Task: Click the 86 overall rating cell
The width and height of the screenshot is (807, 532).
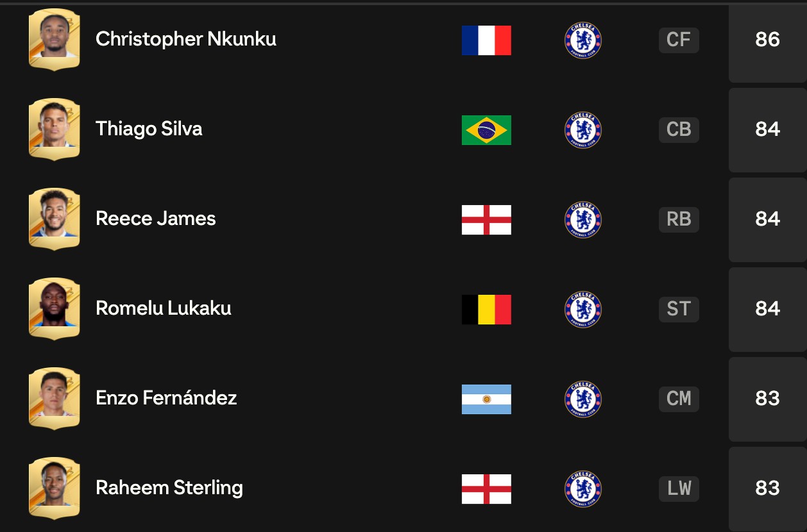Action: (x=768, y=40)
